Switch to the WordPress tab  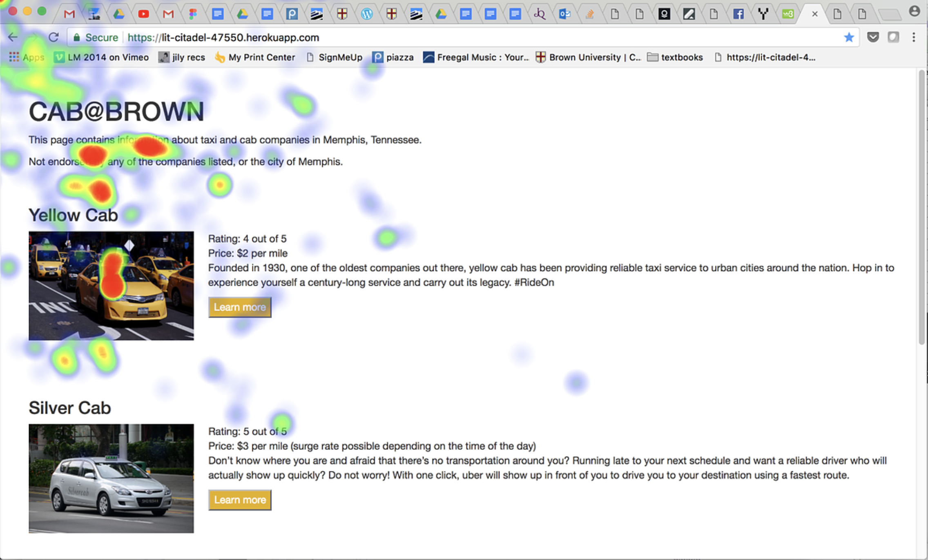pyautogui.click(x=366, y=14)
